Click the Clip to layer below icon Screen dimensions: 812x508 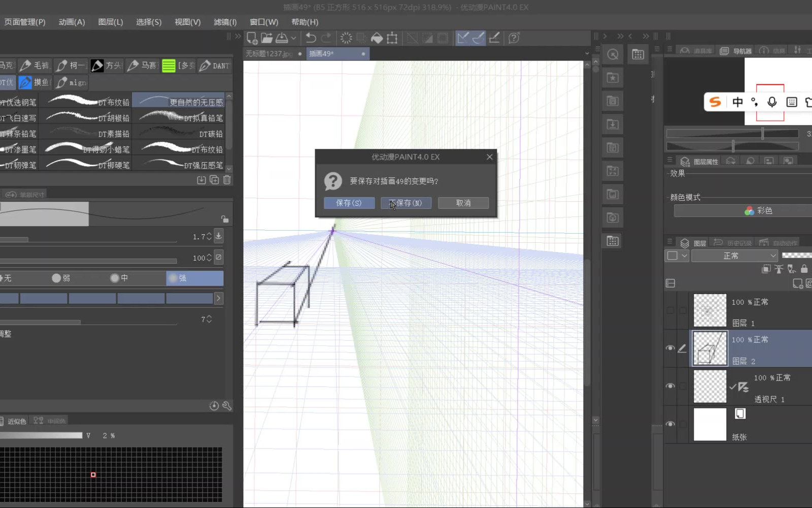766,269
